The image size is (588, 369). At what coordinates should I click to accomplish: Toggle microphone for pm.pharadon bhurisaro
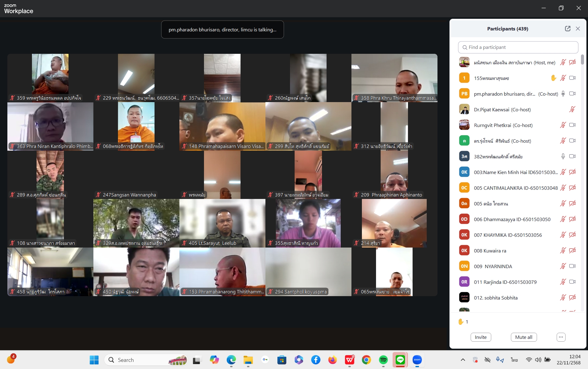tap(563, 94)
